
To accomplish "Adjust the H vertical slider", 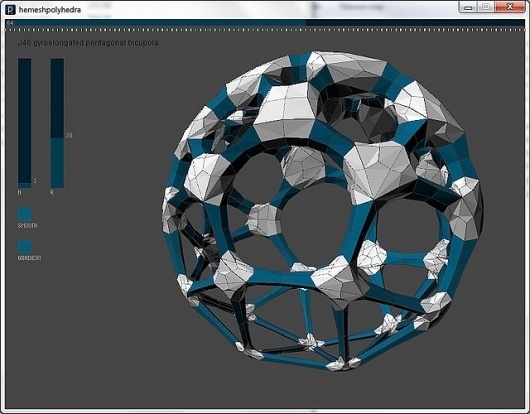I will (25, 123).
